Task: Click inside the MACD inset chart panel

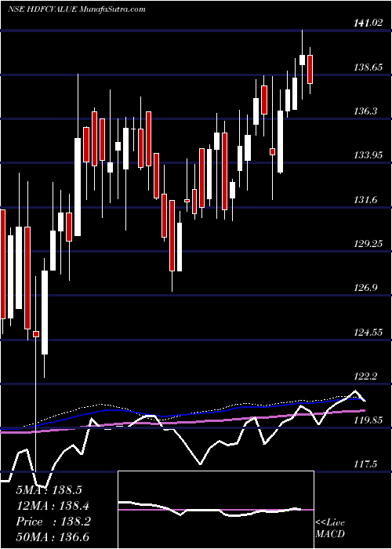Action: click(216, 510)
